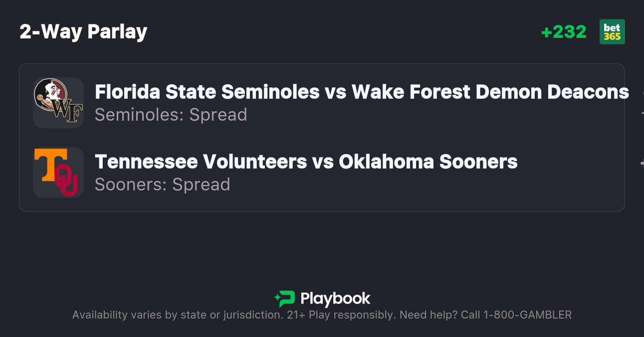Click the 2-Way Parlay heading
The image size is (644, 337).
pos(83,32)
